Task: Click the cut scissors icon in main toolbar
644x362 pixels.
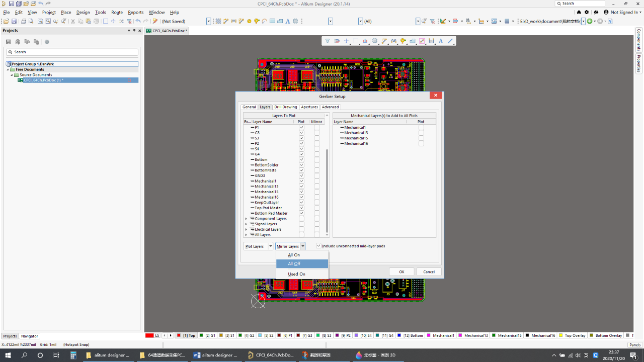Action: (73, 21)
